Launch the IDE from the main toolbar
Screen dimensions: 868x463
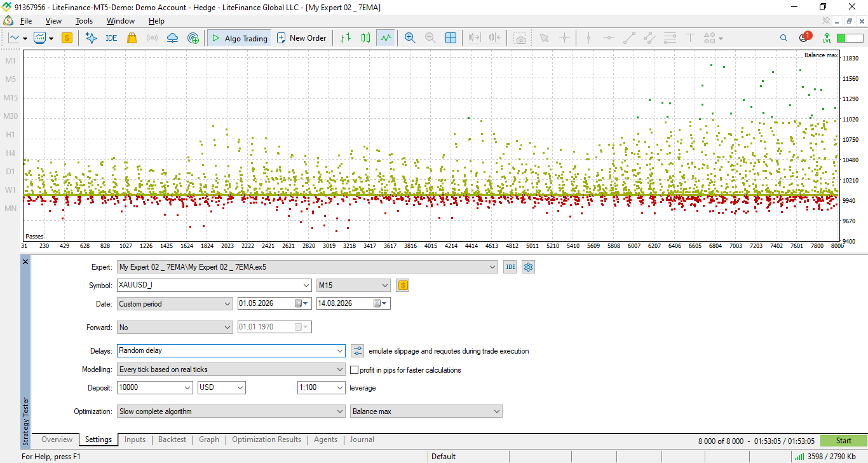click(111, 38)
